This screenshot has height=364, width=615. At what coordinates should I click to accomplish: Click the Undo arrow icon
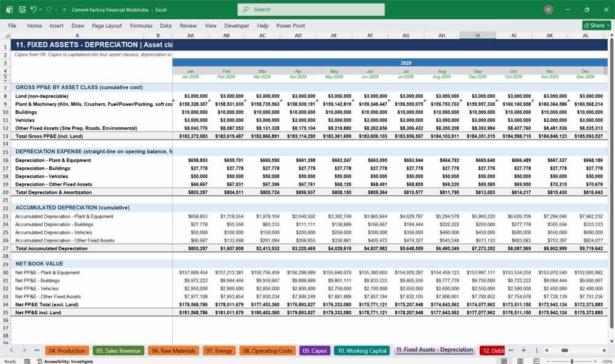[x=34, y=9]
